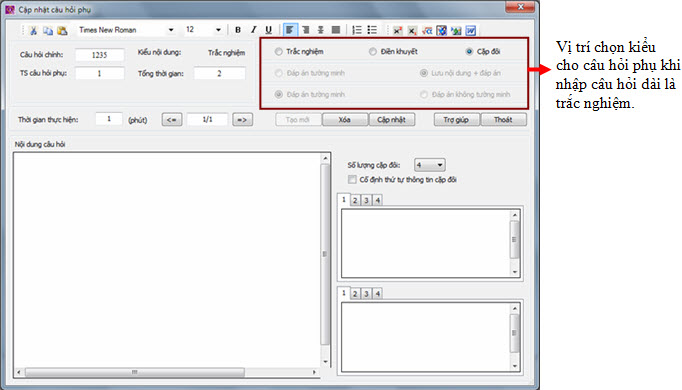Click the Xóa button
The image size is (682, 390).
[345, 120]
